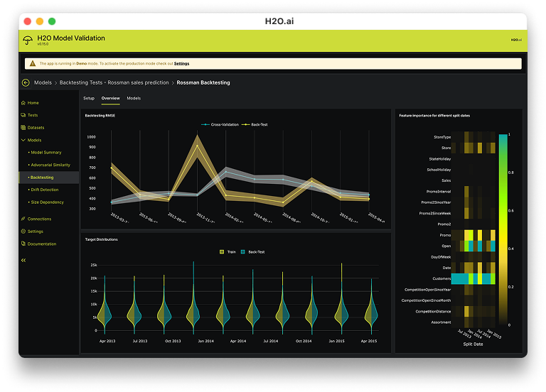Screen dimensions: 546x392
Task: Click the Back-Test peak point near 900
Action: tap(198, 146)
